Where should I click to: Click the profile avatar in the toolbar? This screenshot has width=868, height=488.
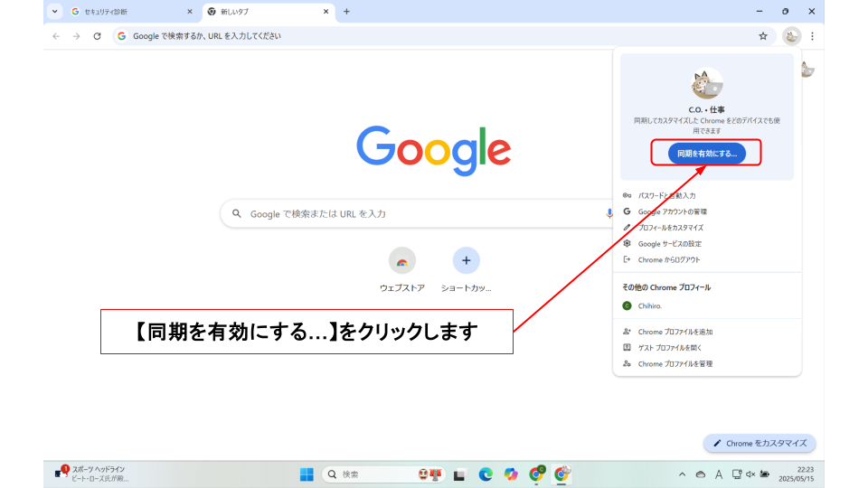coord(792,36)
